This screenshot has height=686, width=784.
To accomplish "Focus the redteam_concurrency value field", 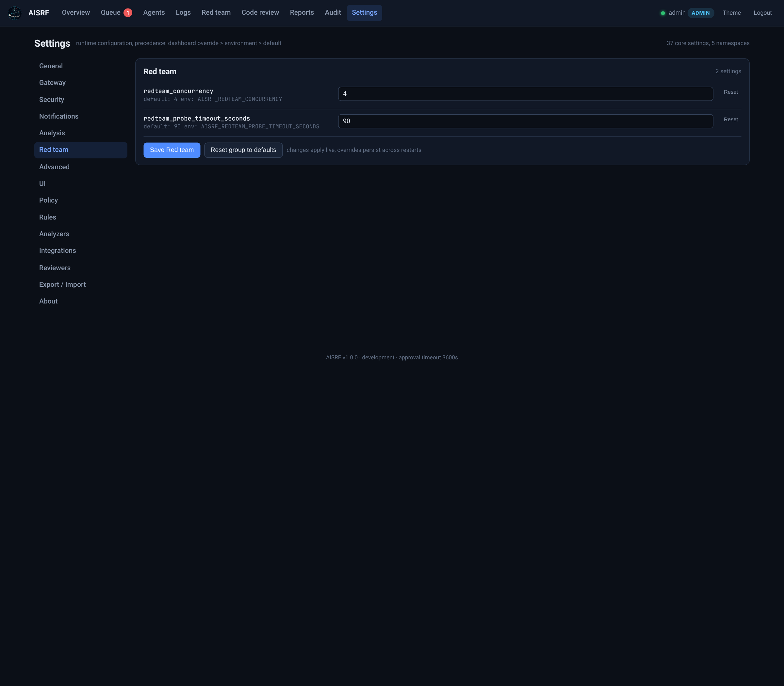I will coord(525,94).
